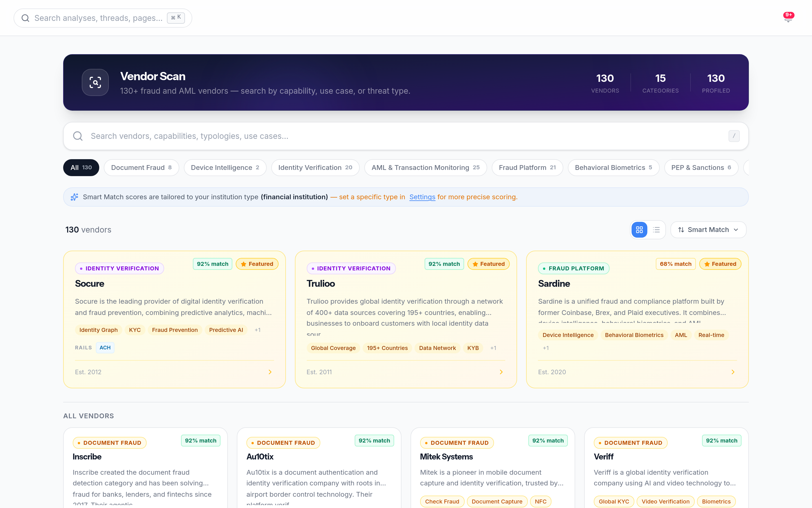Click the Data Network tag
The width and height of the screenshot is (812, 508).
click(437, 348)
